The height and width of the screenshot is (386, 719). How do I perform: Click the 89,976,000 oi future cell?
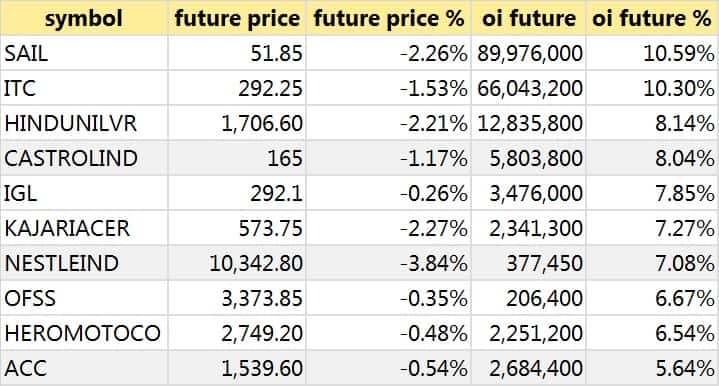[x=529, y=53]
